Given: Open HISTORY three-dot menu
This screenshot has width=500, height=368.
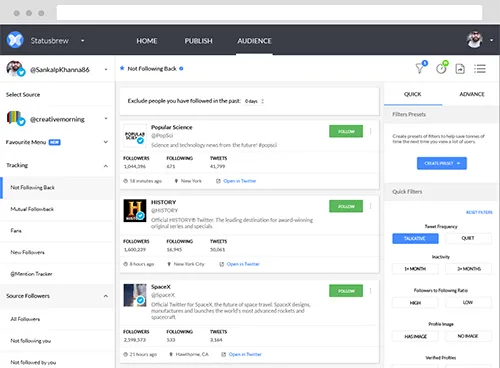Looking at the screenshot, I should (370, 206).
